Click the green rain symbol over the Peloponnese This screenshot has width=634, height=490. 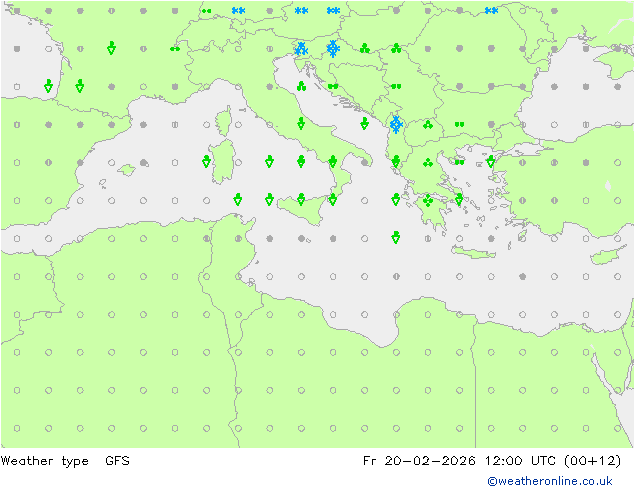(428, 200)
